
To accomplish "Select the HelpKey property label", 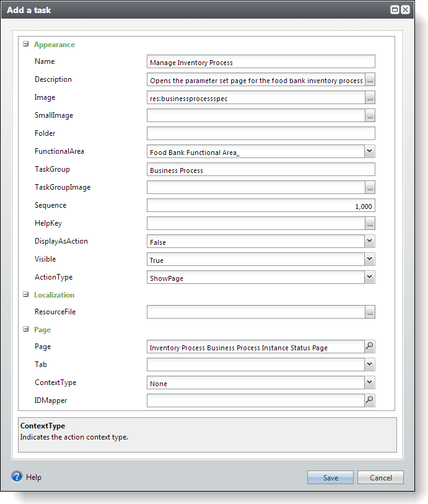I will (x=48, y=223).
